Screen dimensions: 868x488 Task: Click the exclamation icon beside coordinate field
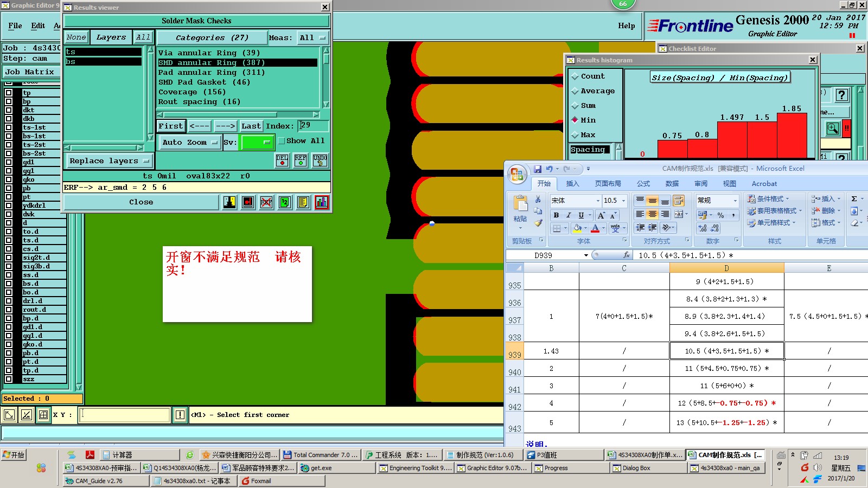[180, 415]
